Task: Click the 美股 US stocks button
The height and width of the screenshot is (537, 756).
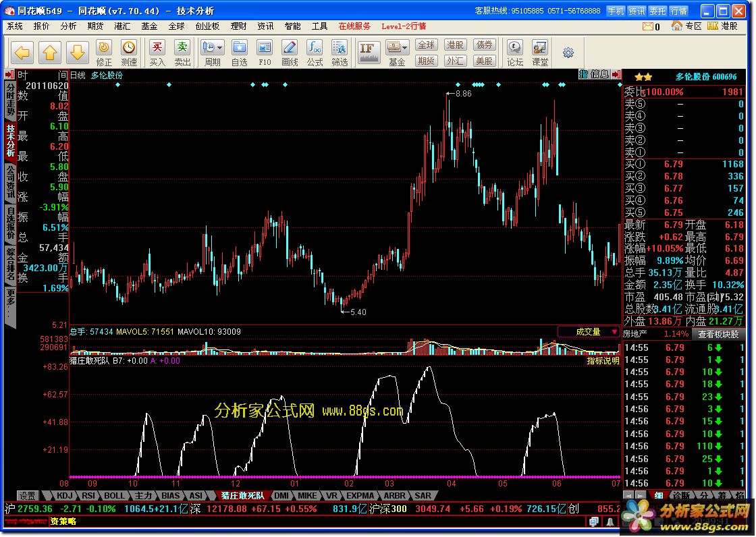Action: click(x=484, y=61)
